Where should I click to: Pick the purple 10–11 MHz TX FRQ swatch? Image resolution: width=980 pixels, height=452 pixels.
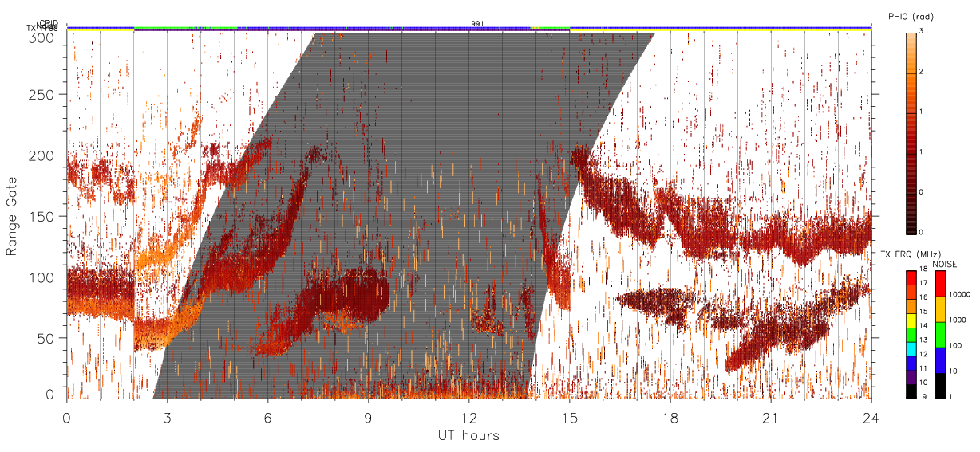pos(911,378)
